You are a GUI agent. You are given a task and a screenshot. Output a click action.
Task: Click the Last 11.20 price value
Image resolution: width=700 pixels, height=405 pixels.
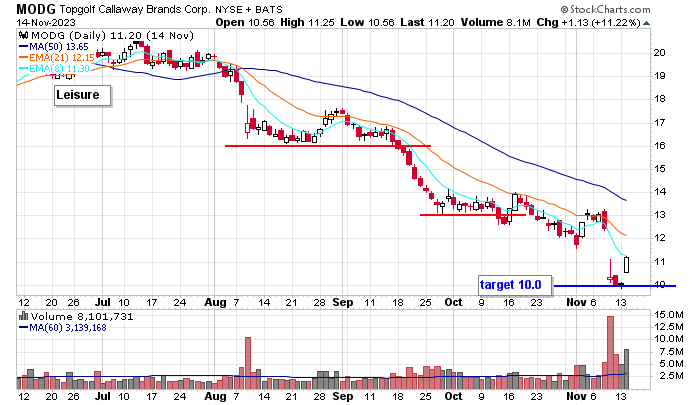pyautogui.click(x=427, y=22)
